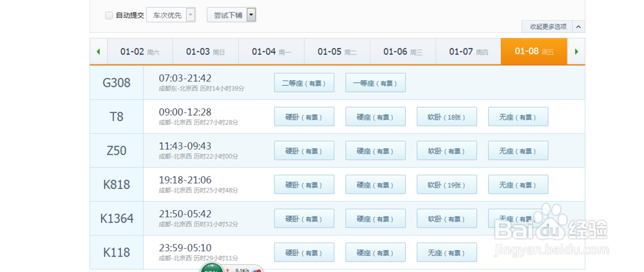Click the 19:18-21:06 departure time
Image resolution: width=644 pixels, height=272 pixels.
click(185, 180)
